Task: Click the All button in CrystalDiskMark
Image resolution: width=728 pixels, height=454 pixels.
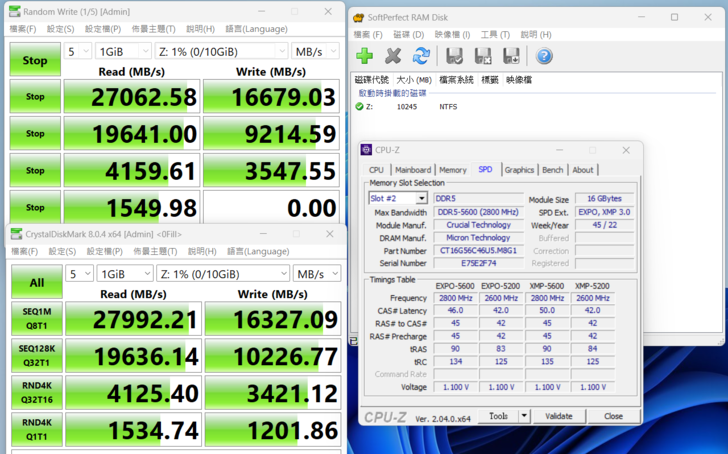Action: (35, 282)
